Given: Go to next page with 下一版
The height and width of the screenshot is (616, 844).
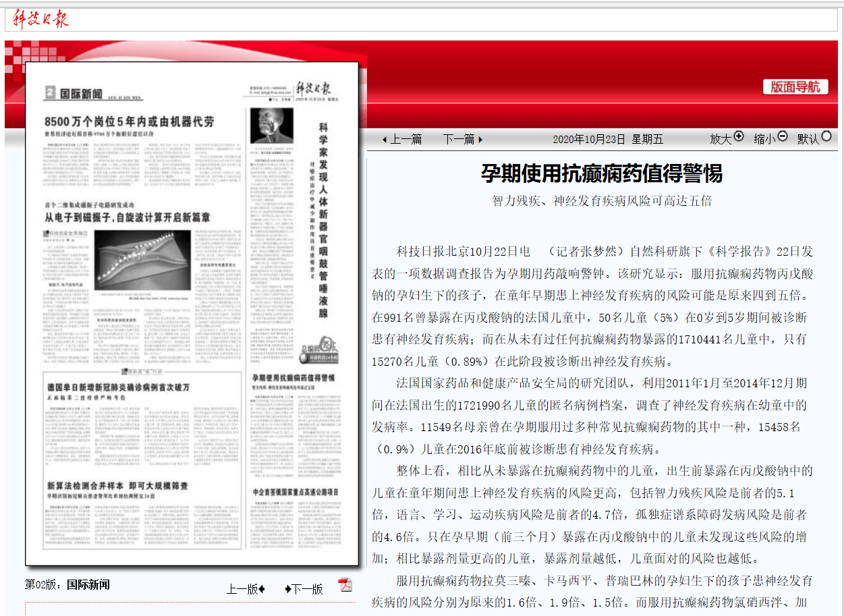Looking at the screenshot, I should click(304, 589).
